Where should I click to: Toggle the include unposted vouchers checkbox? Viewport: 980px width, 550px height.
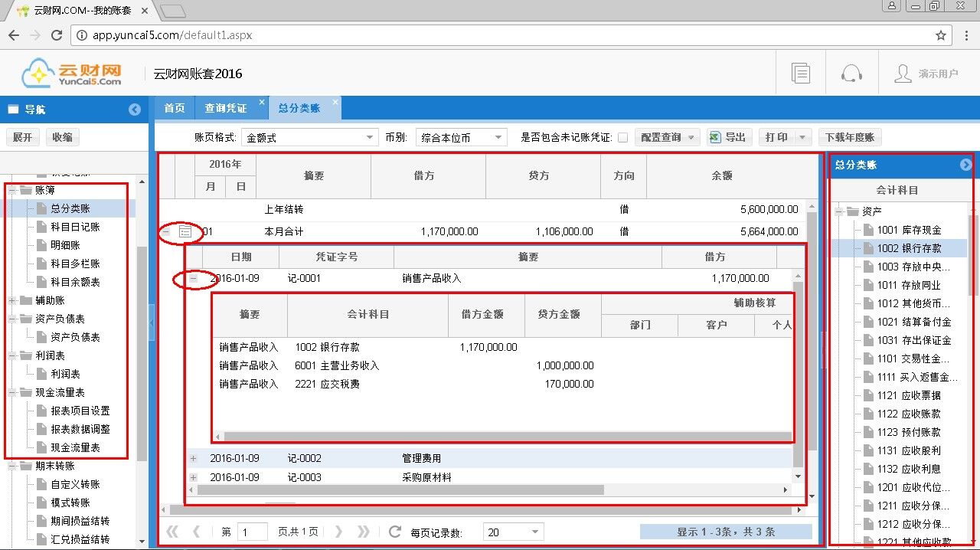click(x=622, y=138)
